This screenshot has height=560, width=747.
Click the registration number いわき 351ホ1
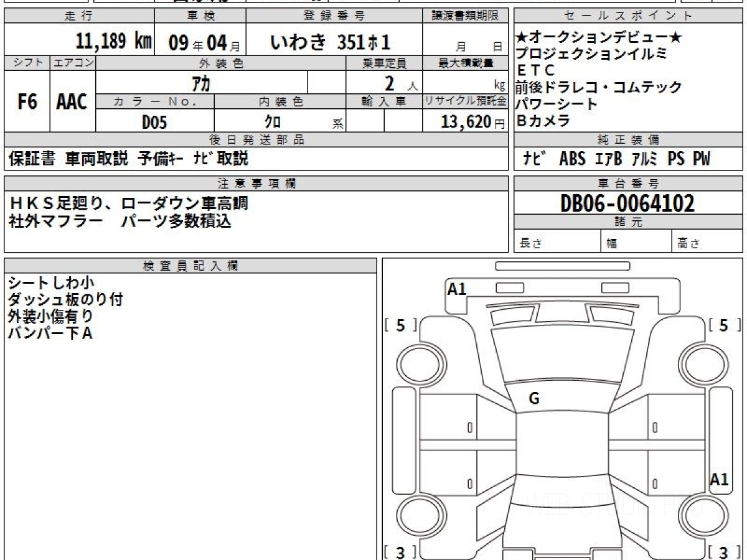pos(330,42)
